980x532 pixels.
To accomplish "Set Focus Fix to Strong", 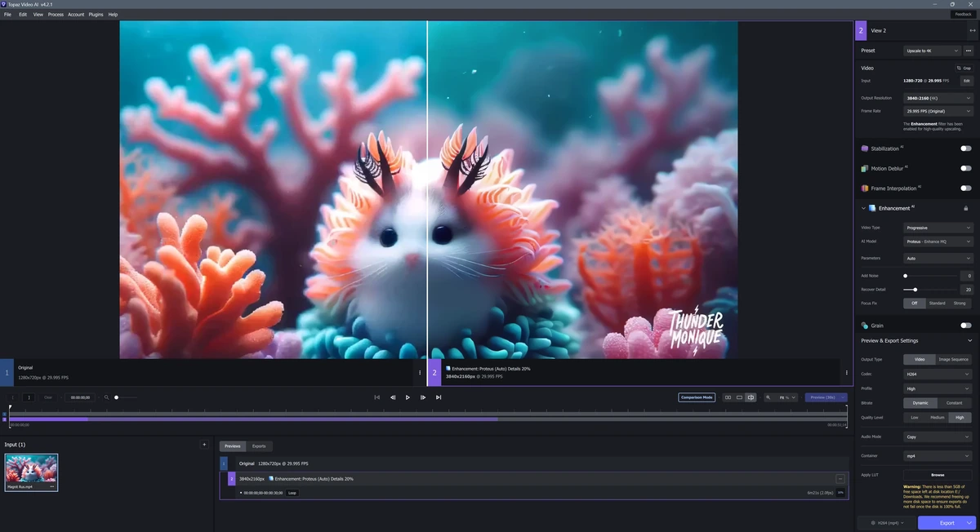I will coord(960,304).
